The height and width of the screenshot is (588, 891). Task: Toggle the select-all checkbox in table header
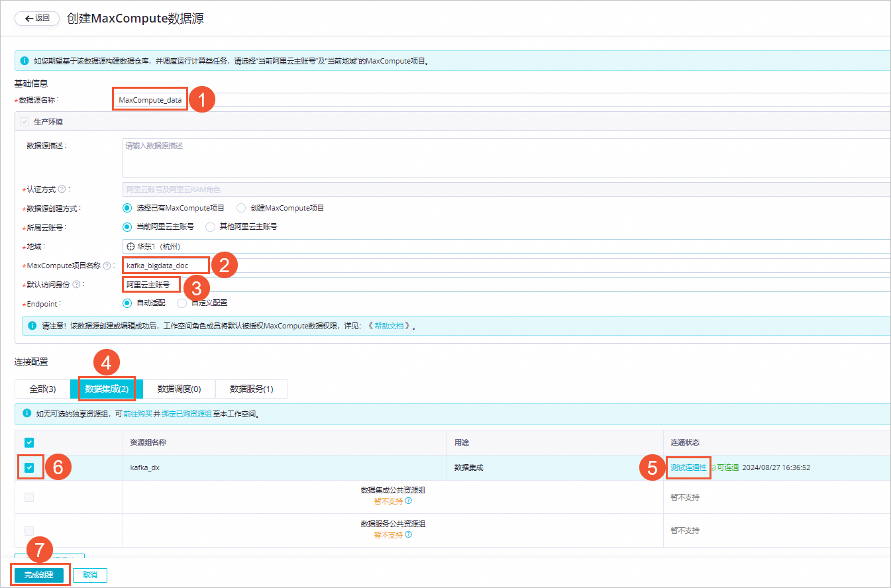[x=29, y=442]
